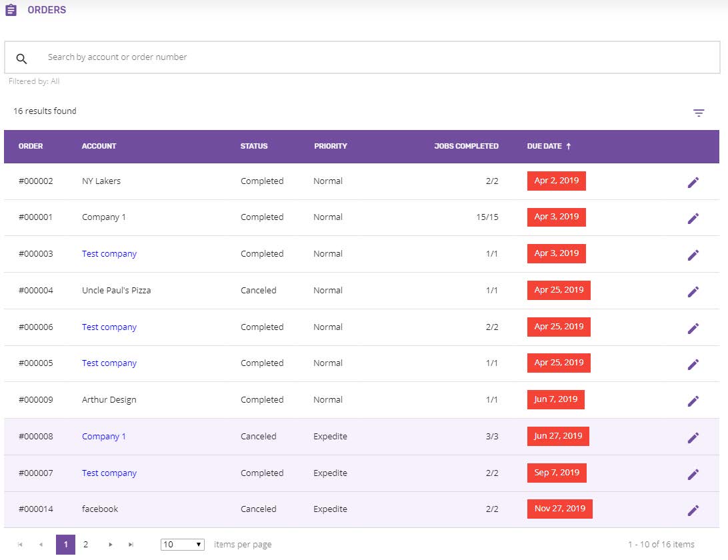This screenshot has width=728, height=560.
Task: Edit order #000002 with pencil icon
Action: pyautogui.click(x=693, y=182)
